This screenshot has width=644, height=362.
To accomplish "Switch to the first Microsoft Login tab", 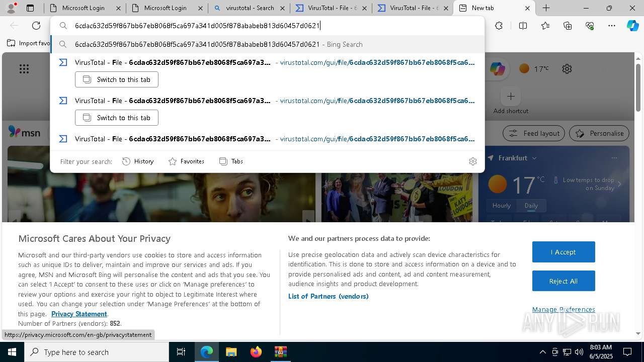I will (x=85, y=8).
